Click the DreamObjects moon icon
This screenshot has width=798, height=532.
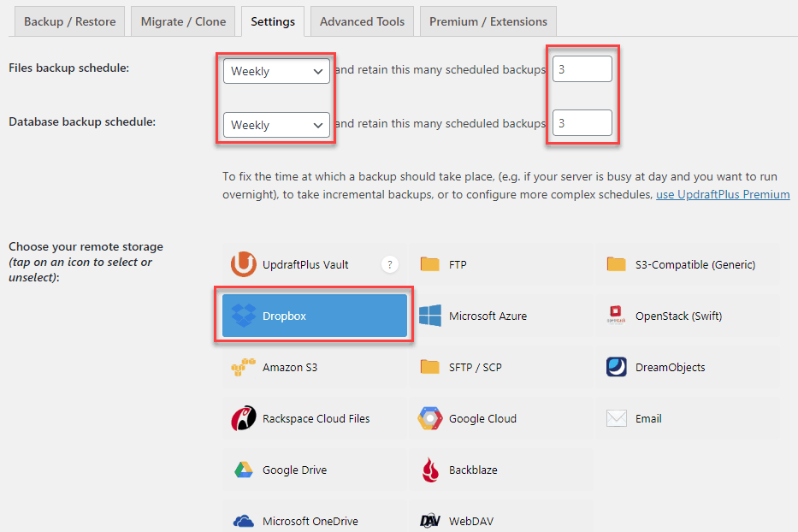[x=617, y=367]
